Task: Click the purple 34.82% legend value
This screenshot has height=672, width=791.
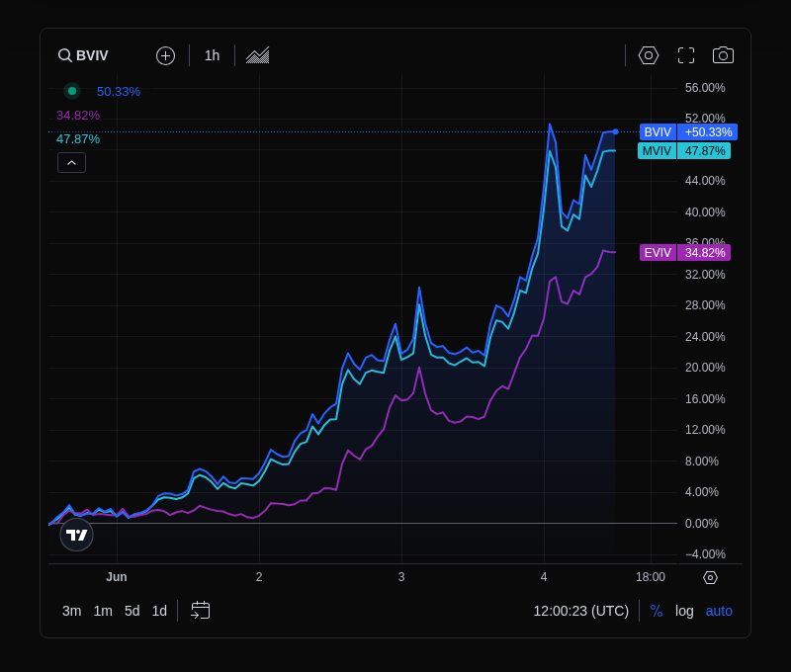Action: (78, 116)
